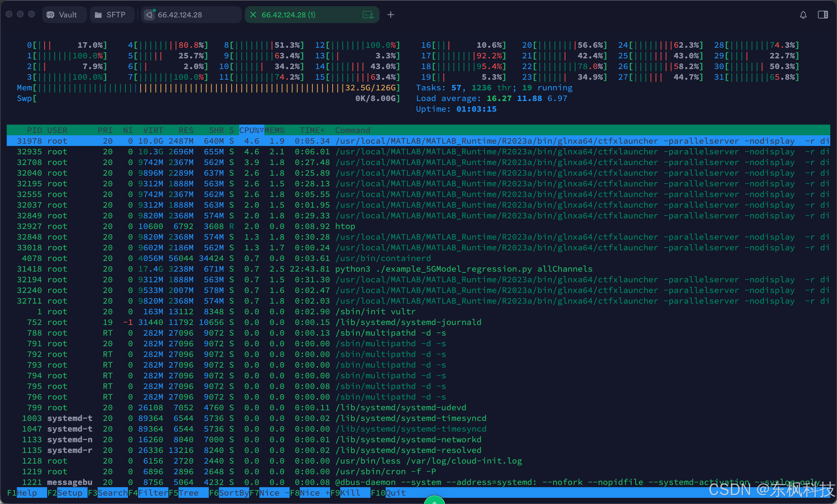Click F4 Filter in the footer

click(x=152, y=493)
